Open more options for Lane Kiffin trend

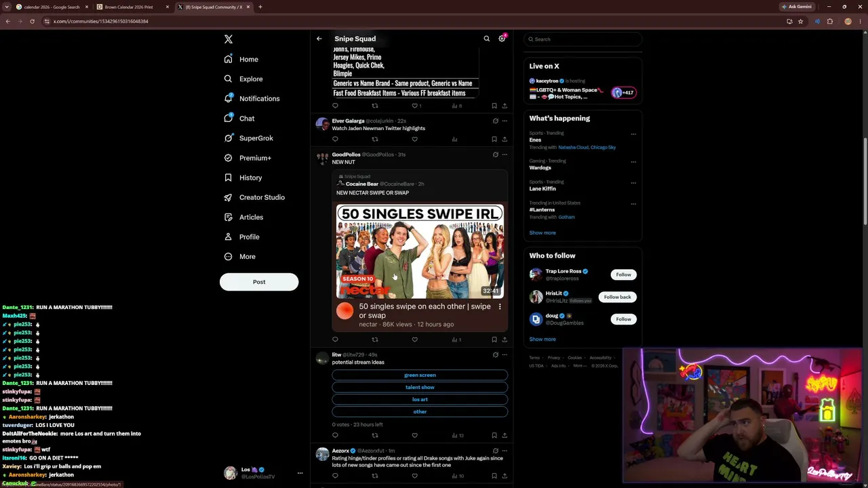[633, 182]
